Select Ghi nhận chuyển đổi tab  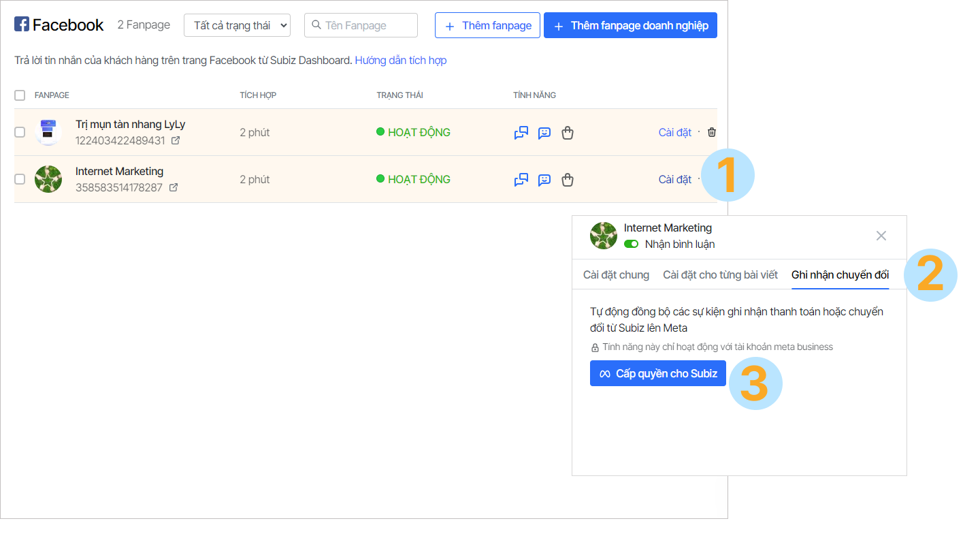pos(840,274)
